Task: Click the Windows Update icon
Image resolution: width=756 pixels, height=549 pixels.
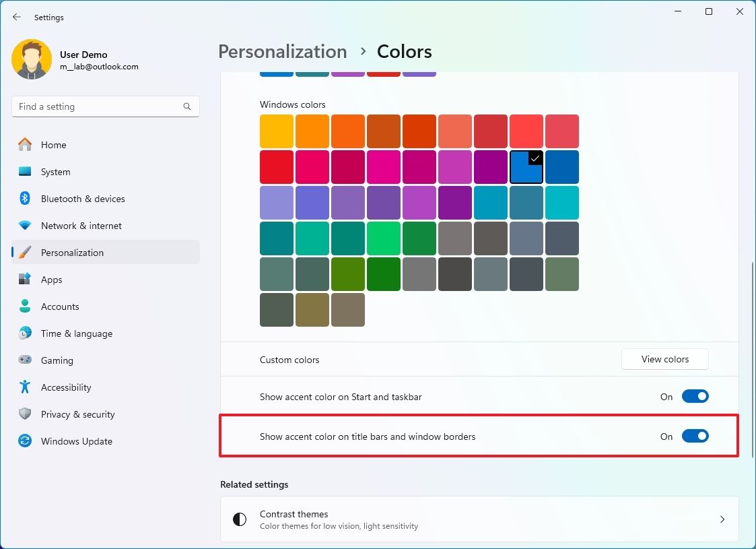Action: (x=25, y=441)
